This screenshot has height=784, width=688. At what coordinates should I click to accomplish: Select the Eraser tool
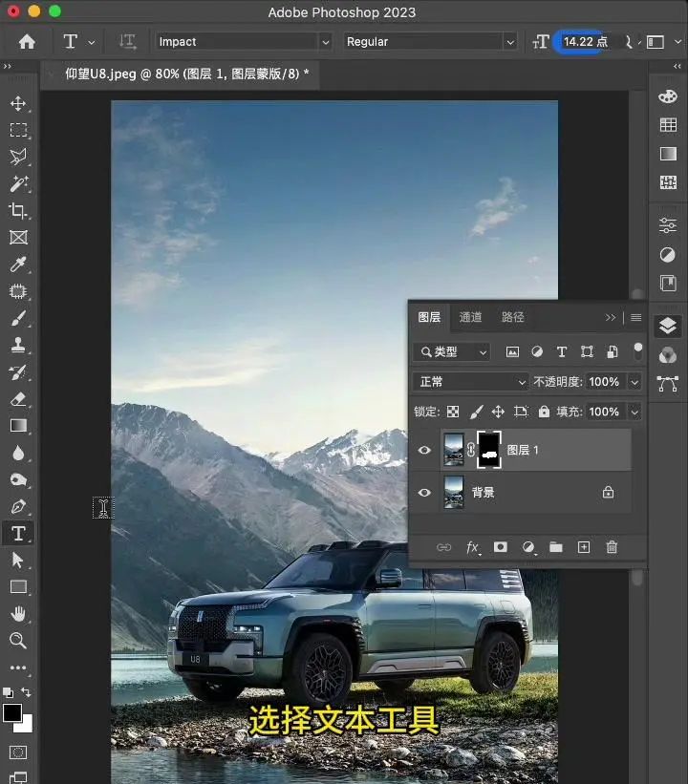pos(18,399)
